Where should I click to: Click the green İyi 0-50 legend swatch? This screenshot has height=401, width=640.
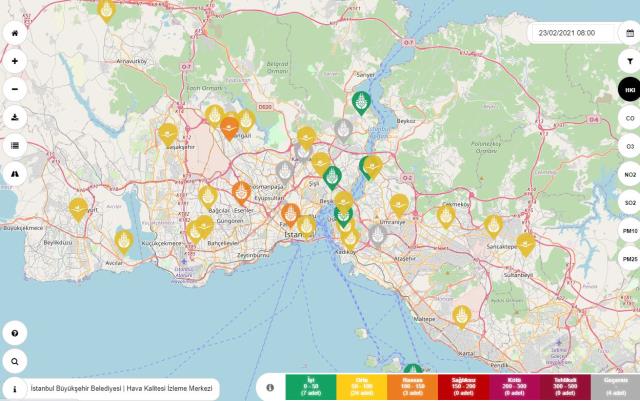[x=311, y=386]
